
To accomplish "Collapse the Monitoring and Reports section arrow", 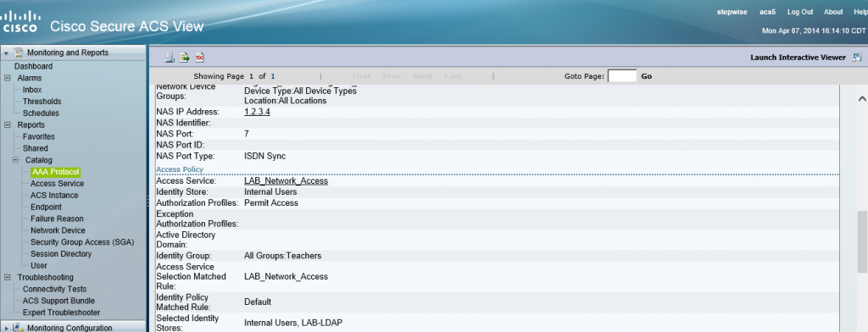I will [6, 53].
